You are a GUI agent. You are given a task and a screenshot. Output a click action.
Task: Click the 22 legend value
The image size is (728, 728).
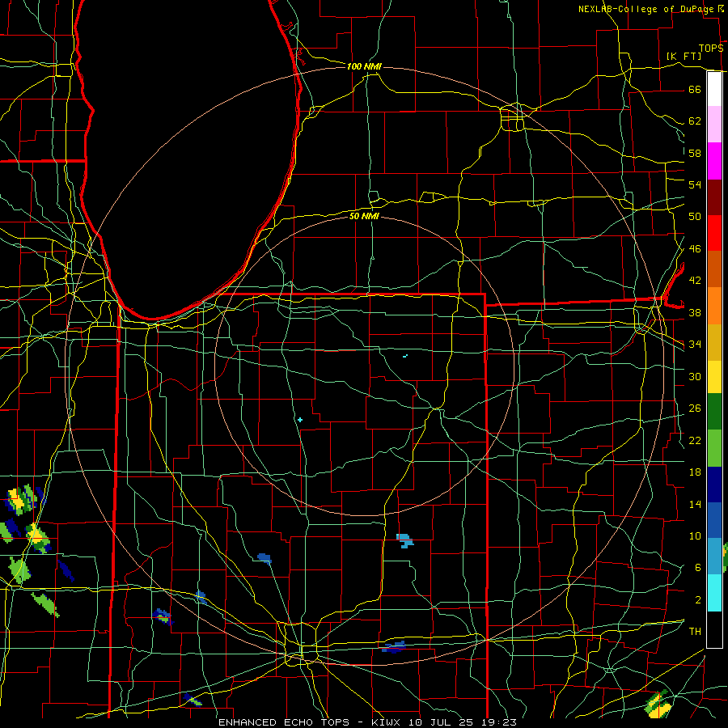pos(695,440)
